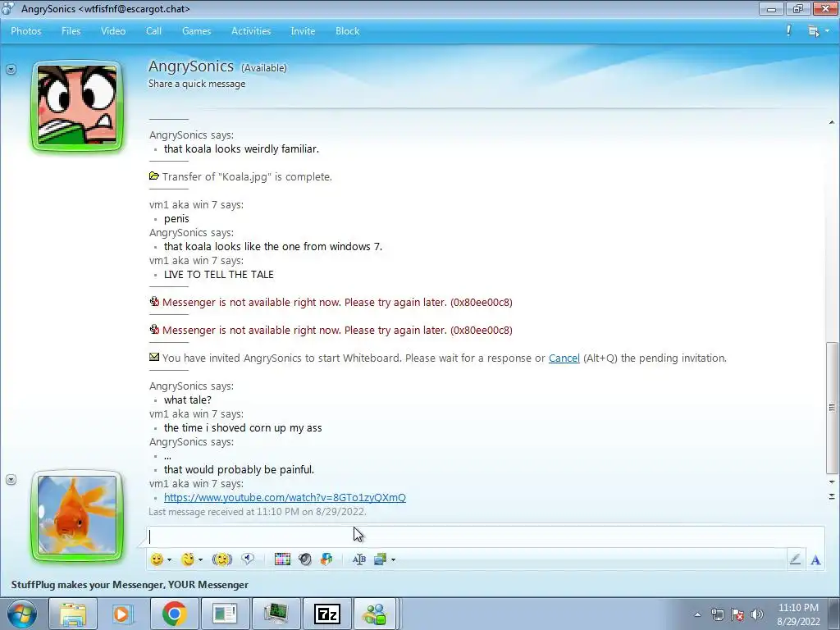Jump to conversation bottom double arrow

pos(832,496)
